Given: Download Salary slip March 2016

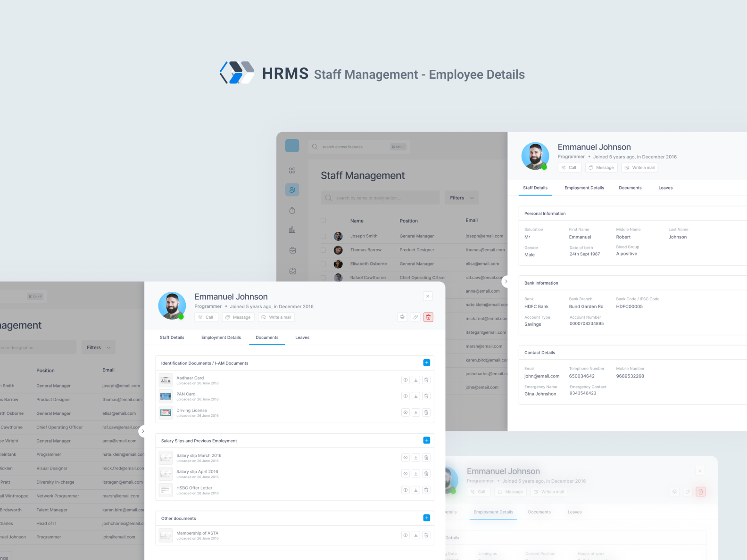Looking at the screenshot, I should coord(416,457).
